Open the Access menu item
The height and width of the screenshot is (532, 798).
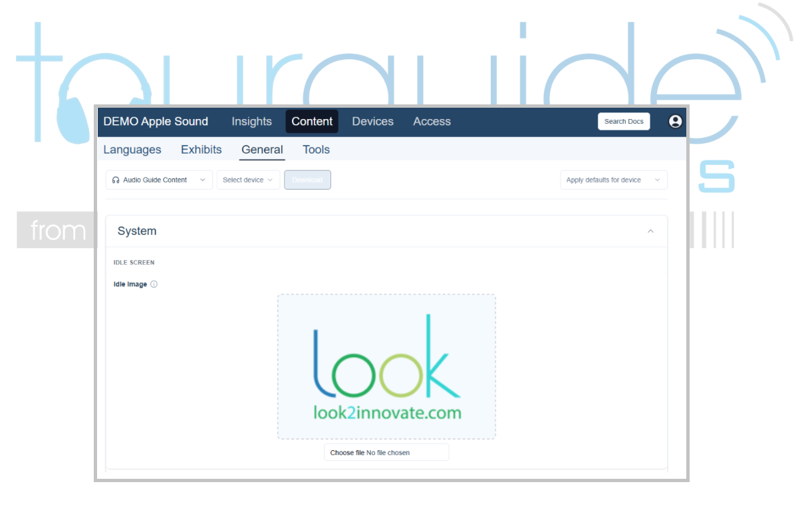(x=432, y=122)
